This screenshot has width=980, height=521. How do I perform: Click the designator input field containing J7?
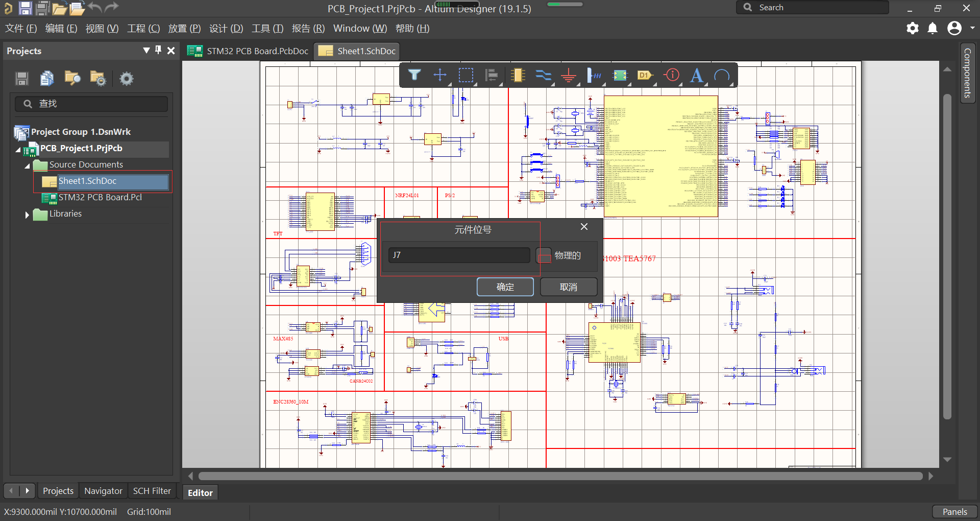click(459, 255)
